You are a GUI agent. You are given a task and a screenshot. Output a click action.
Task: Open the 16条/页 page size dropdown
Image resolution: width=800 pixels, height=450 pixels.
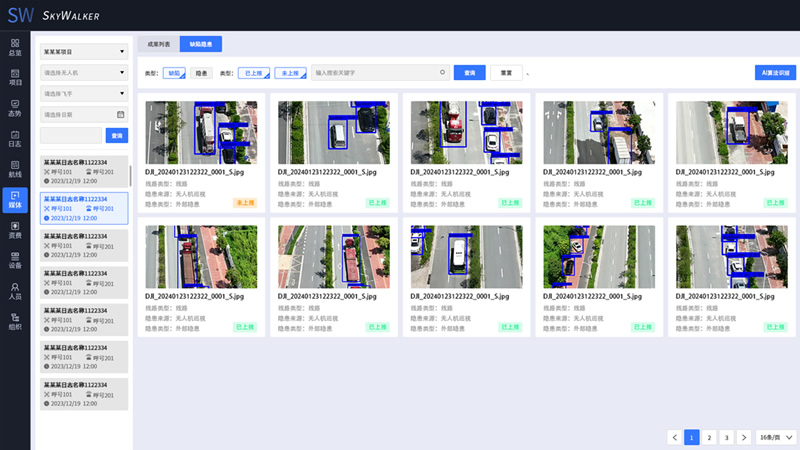coord(776,437)
